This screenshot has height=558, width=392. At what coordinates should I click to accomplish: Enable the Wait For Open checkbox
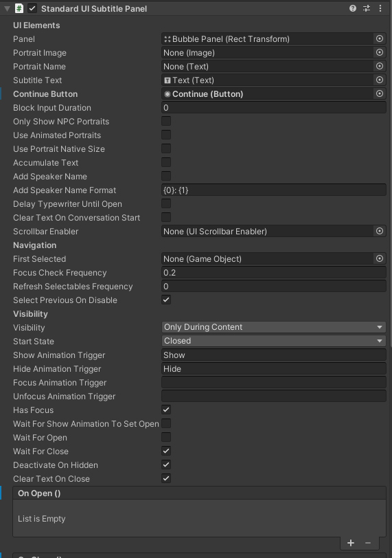[166, 437]
